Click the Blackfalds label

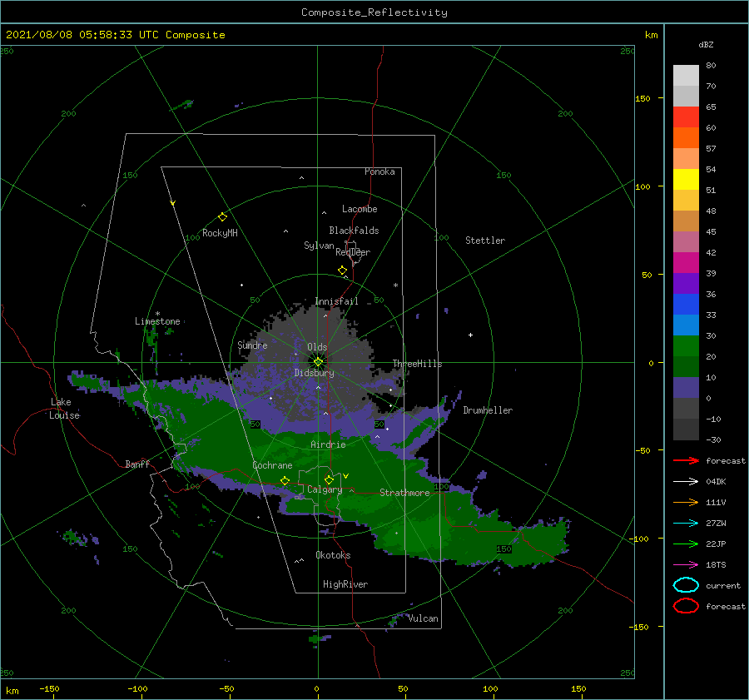[x=354, y=231]
